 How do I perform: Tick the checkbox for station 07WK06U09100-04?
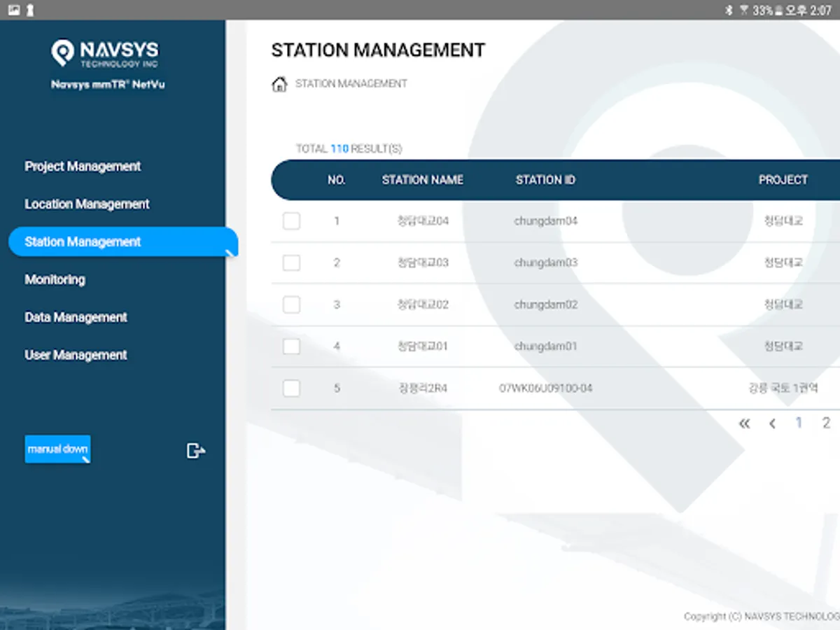[291, 388]
